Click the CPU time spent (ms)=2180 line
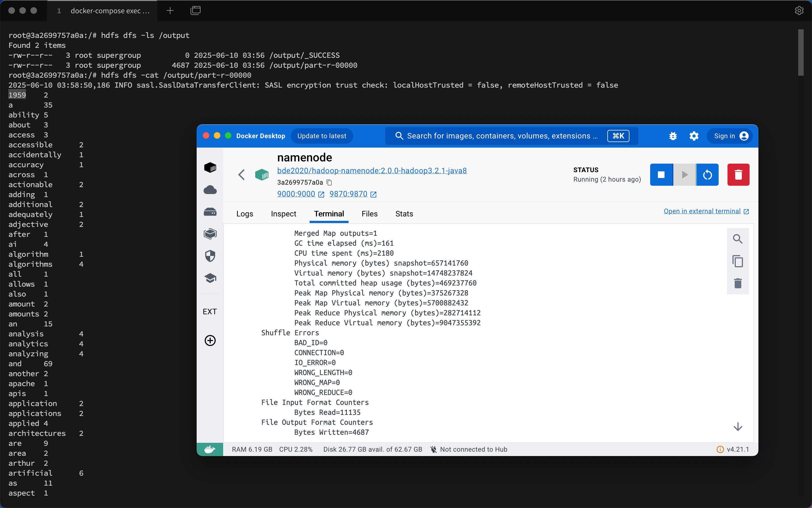This screenshot has height=508, width=812. click(344, 253)
